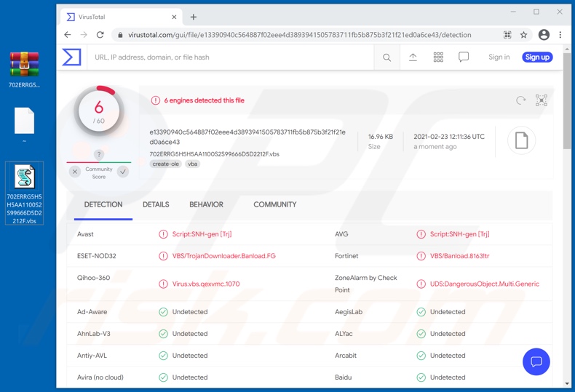The height and width of the screenshot is (392, 575).
Task: Click ESET-NOD32 VBS/TrojanDownloader.Banload.FG result
Action: pos(223,256)
